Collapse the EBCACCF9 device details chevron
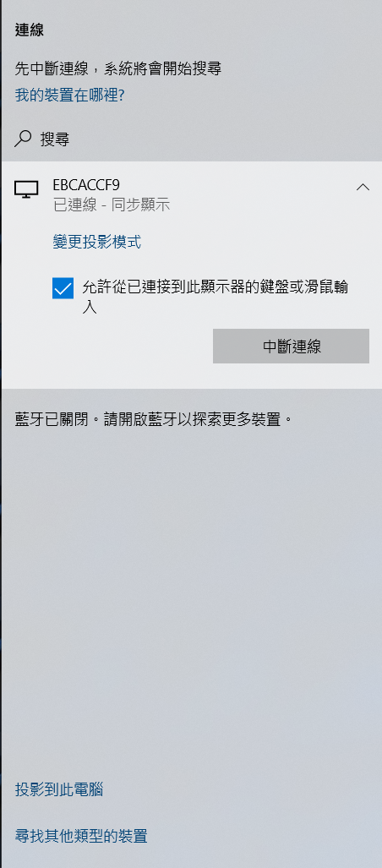Image resolution: width=382 pixels, height=868 pixels. pyautogui.click(x=363, y=187)
